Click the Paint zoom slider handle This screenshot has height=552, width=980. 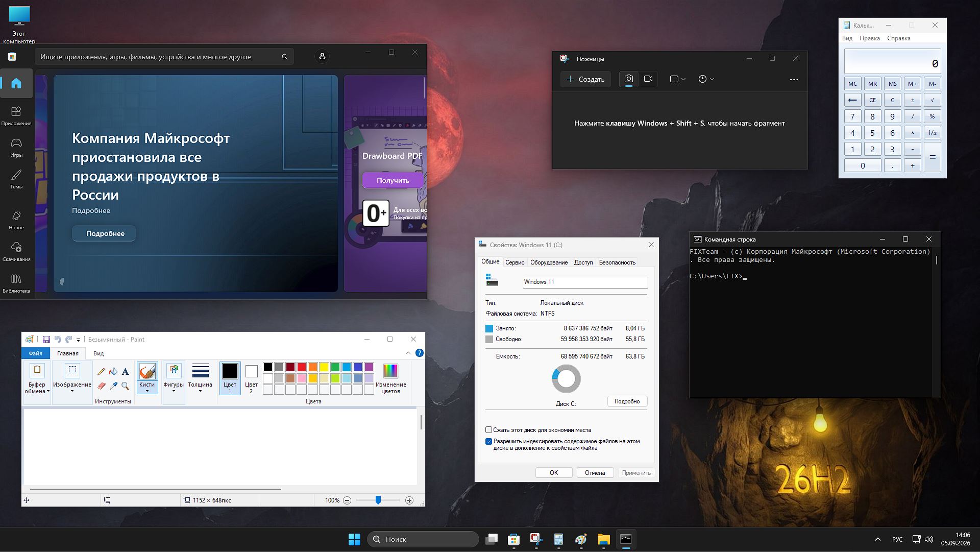378,500
